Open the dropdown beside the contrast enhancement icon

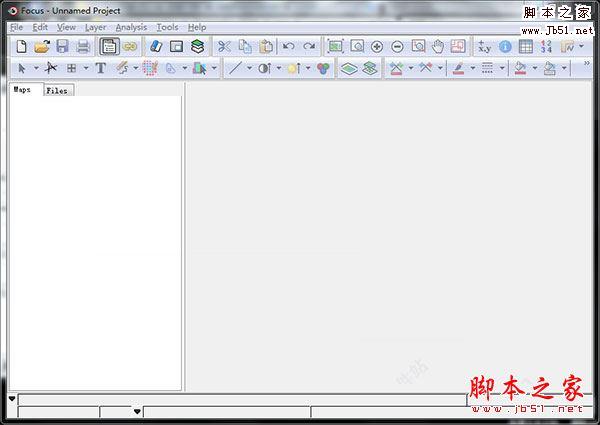tap(279, 68)
